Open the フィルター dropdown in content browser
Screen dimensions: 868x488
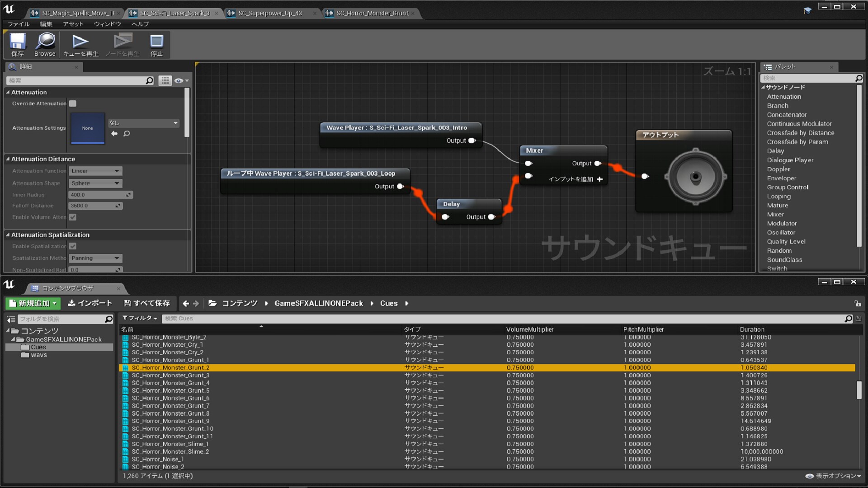click(x=140, y=318)
